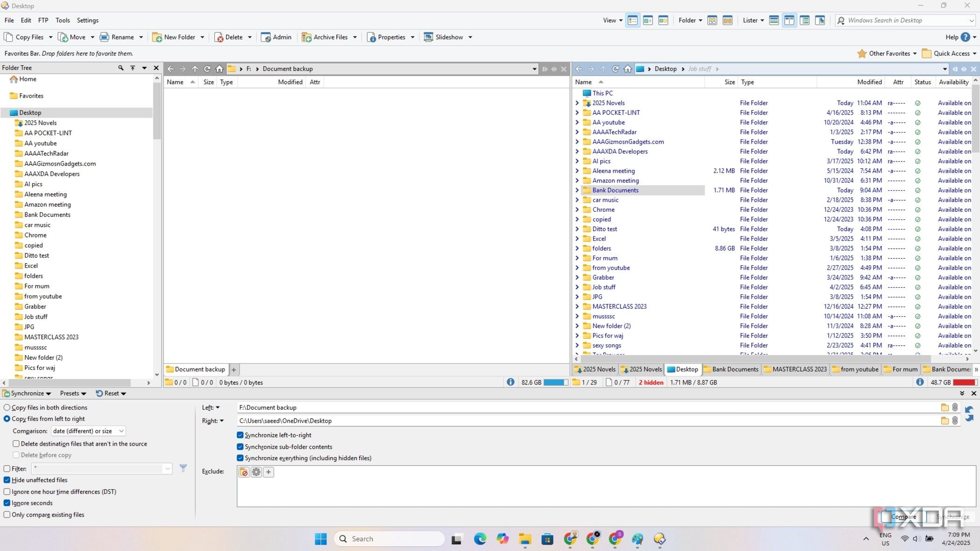The image size is (980, 551).
Task: Expand the Bank Documents folder row
Action: 577,190
